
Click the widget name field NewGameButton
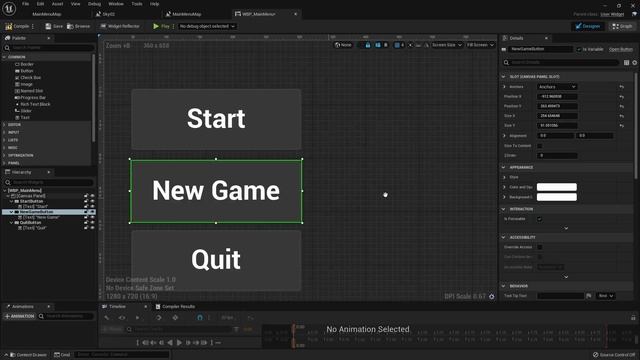tap(540, 49)
